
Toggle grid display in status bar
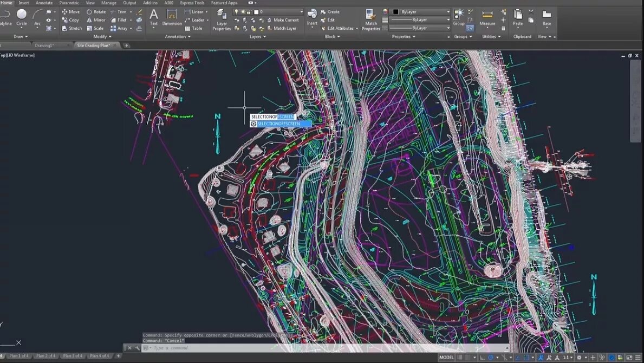pos(460,357)
